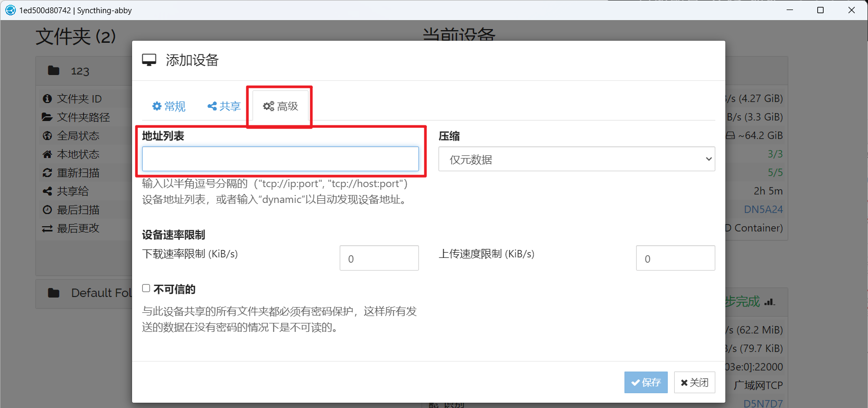Image resolution: width=868 pixels, height=408 pixels.
Task: Click the X icon on 关闭 button
Action: pyautogui.click(x=684, y=383)
